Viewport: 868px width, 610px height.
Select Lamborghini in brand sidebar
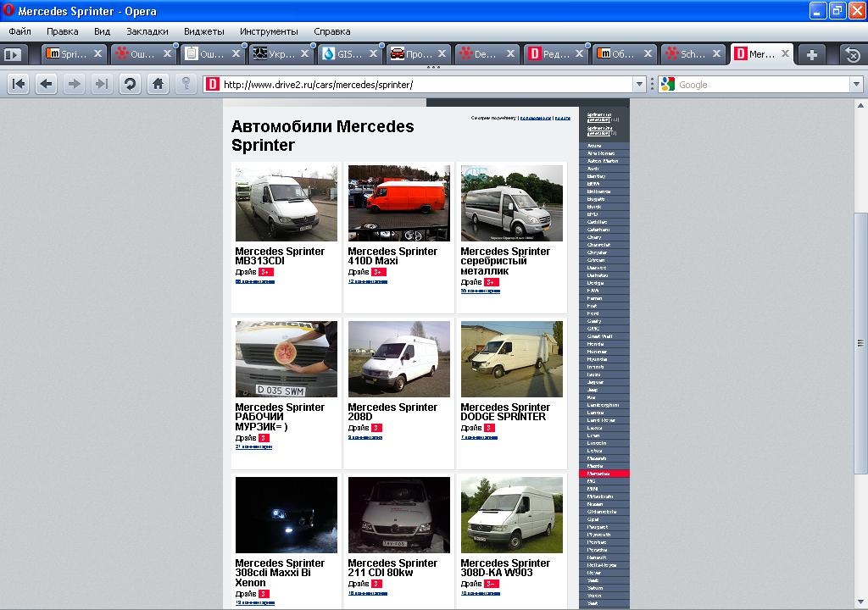coord(603,405)
